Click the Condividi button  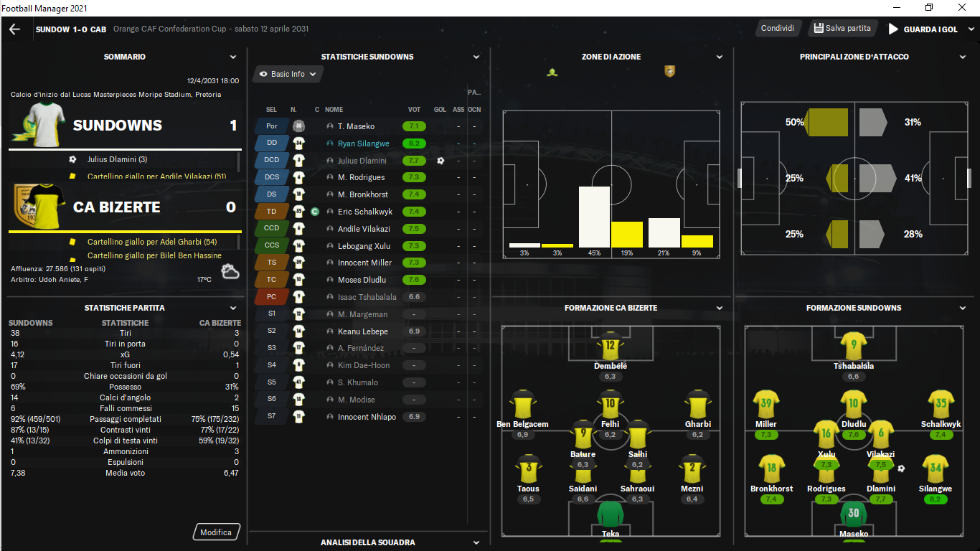point(778,28)
